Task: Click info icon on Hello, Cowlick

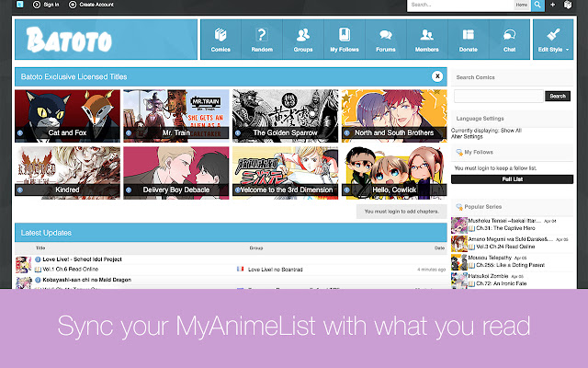Action: (347, 190)
